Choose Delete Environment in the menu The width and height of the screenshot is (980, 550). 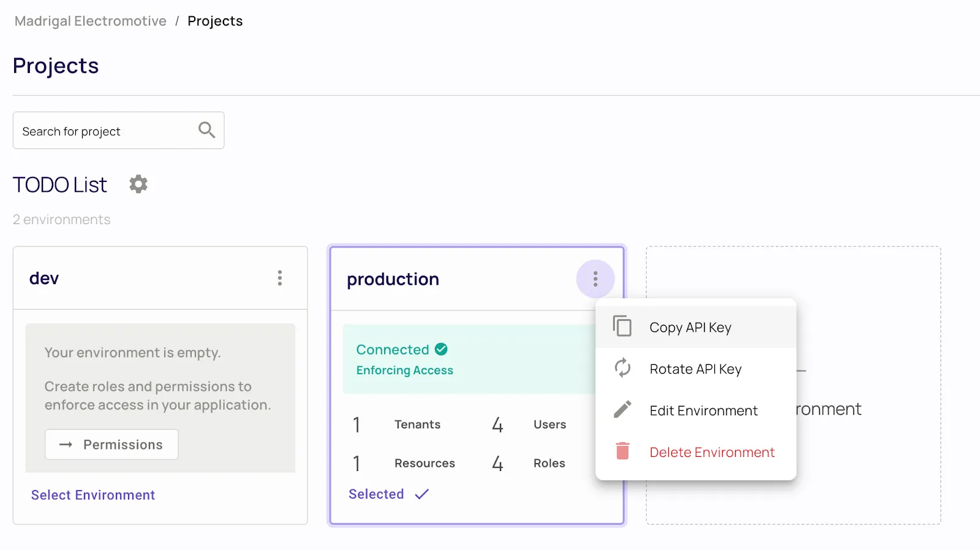coord(712,453)
